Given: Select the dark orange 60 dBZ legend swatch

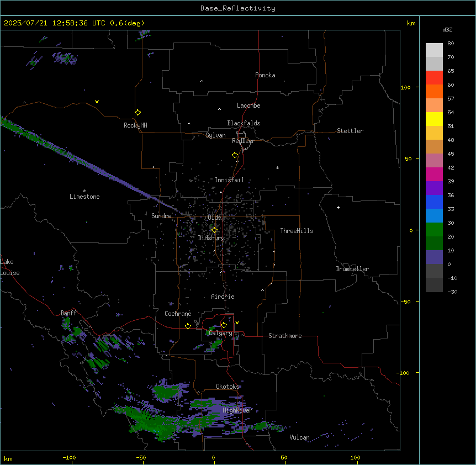Looking at the screenshot, I should 434,91.
